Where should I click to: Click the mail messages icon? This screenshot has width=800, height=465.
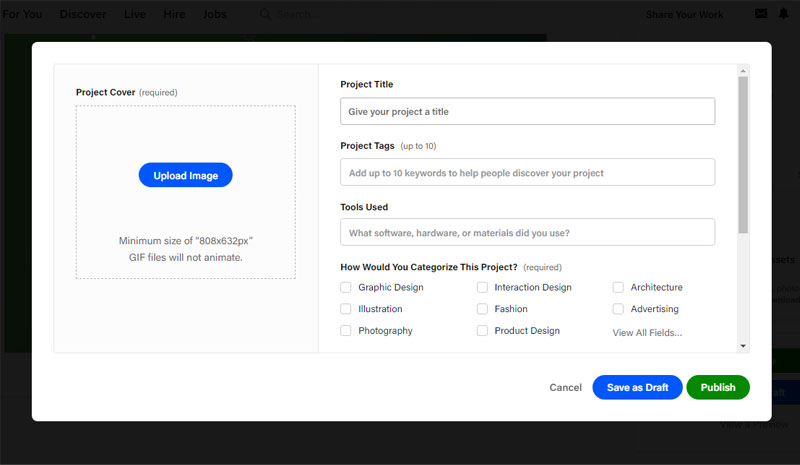coord(761,14)
